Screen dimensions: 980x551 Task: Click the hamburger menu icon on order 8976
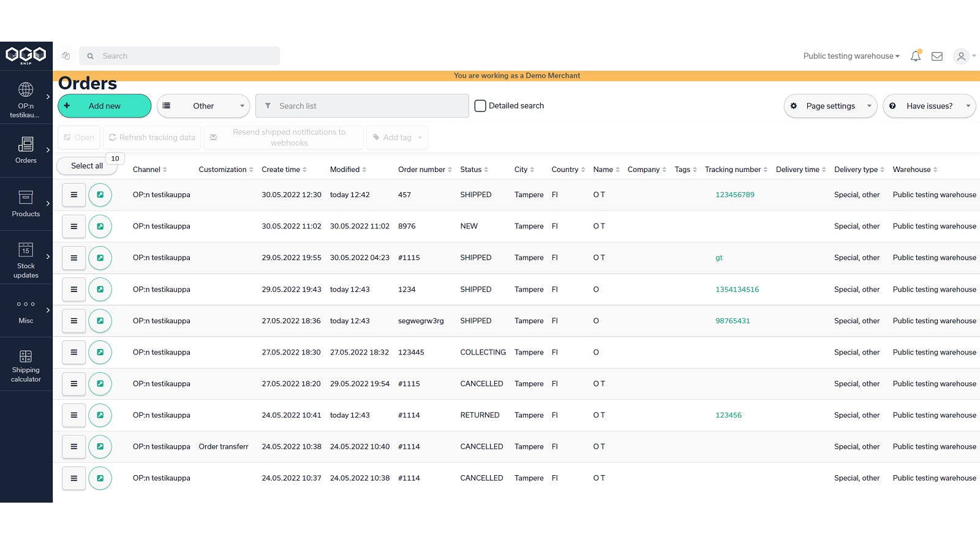73,226
